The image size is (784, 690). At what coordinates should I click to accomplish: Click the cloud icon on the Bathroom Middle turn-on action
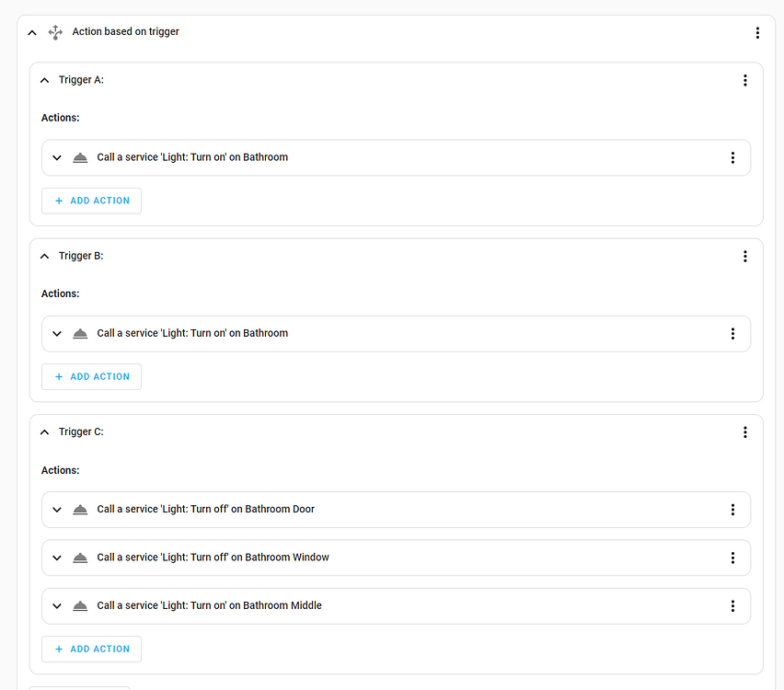click(79, 605)
